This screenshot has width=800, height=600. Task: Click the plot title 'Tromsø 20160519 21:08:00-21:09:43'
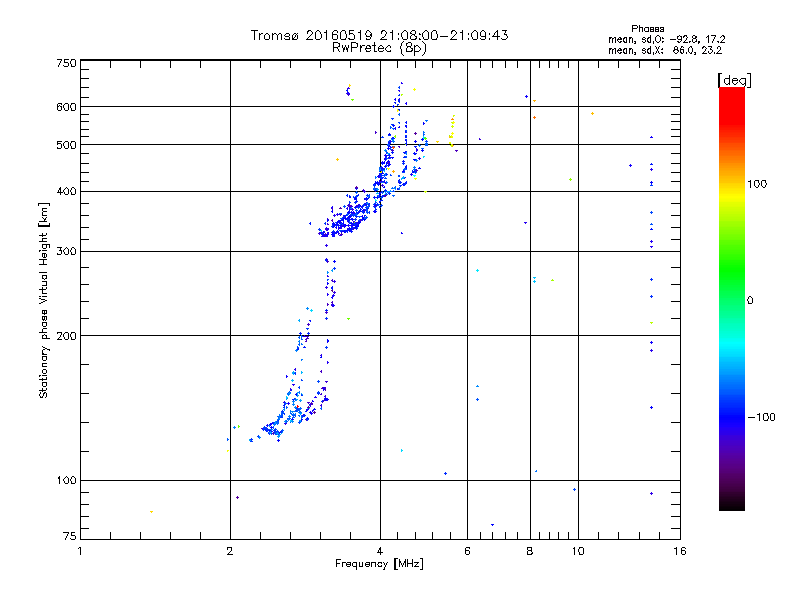click(x=379, y=35)
